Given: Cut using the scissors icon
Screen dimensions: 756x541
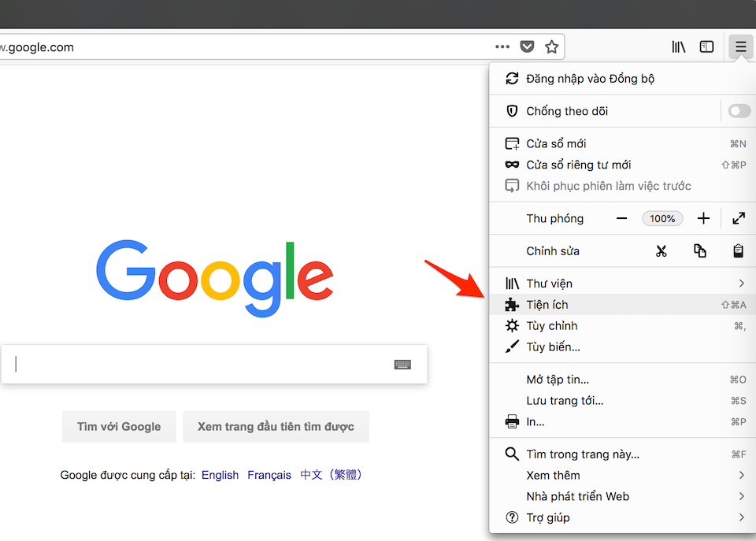Looking at the screenshot, I should (x=661, y=251).
